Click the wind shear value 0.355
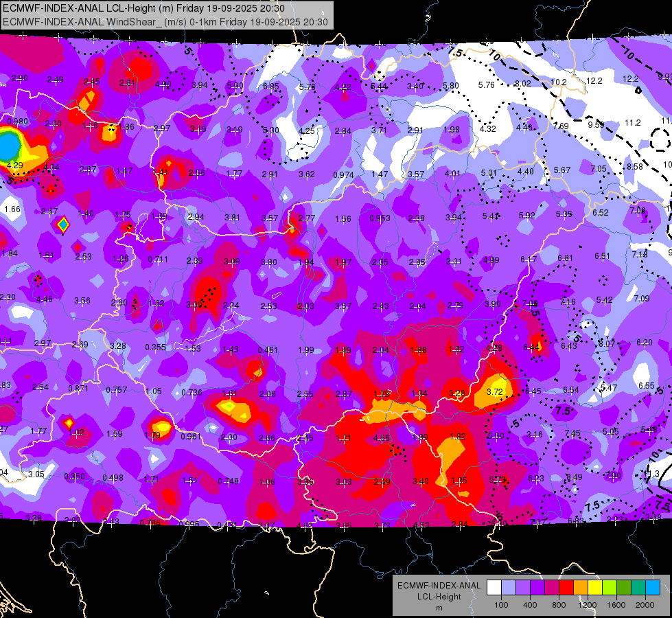This screenshot has width=672, height=618. (x=156, y=347)
